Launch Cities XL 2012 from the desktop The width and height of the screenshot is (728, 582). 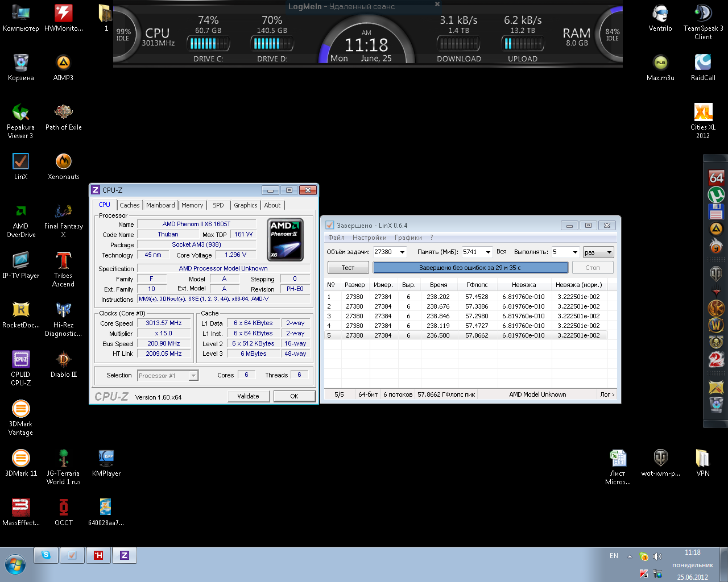tap(703, 120)
